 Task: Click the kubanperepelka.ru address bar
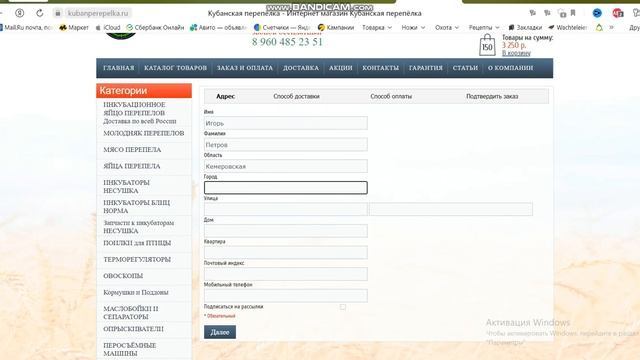click(x=98, y=13)
